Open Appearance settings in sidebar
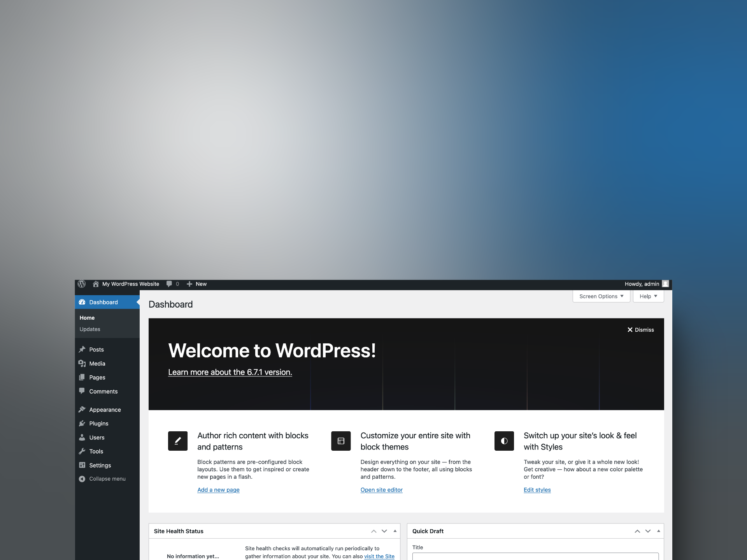This screenshot has width=747, height=560. coord(105,409)
